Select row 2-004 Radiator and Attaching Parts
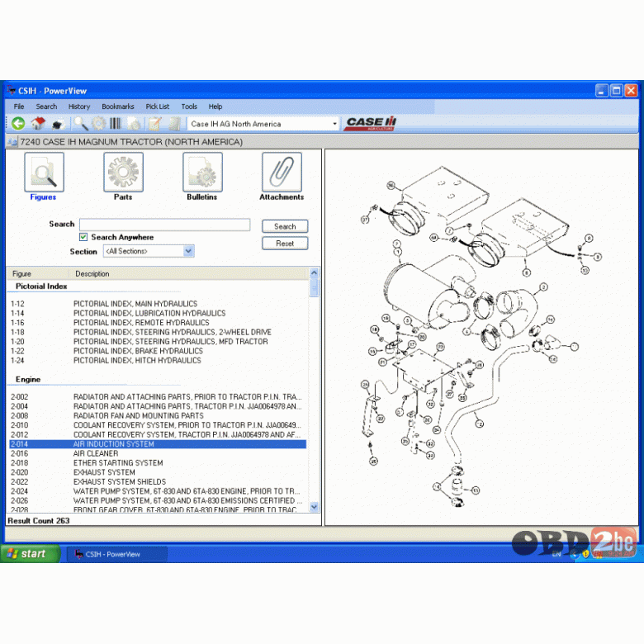Image resolution: width=644 pixels, height=644 pixels. pos(158,406)
